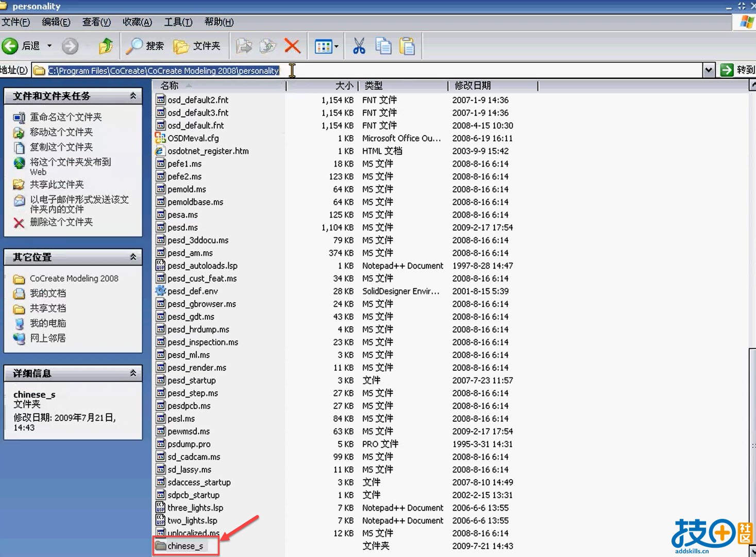Viewport: 756px width, 557px height.
Task: Select the chinese_s folder icon
Action: point(160,546)
